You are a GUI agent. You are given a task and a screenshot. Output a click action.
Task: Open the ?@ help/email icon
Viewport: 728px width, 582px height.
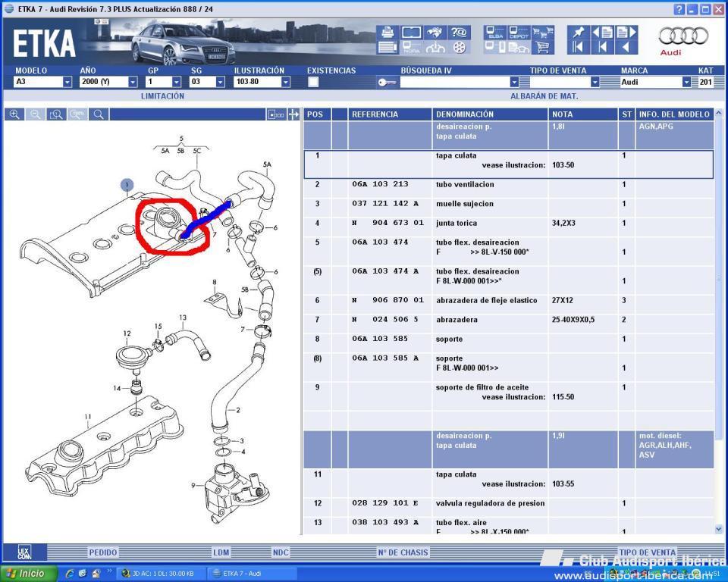(x=459, y=32)
